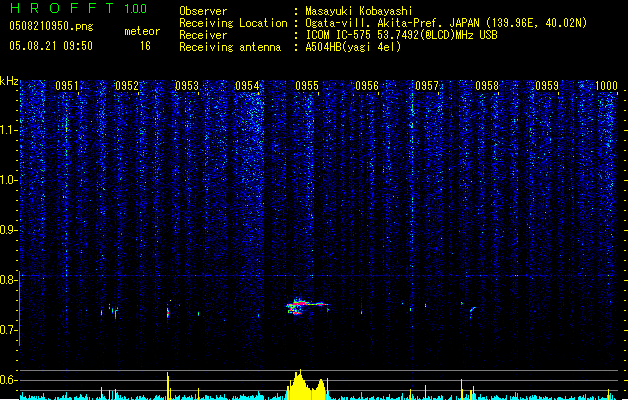Click the tall yellow spike below 0953
The height and width of the screenshot is (400, 629).
tap(168, 385)
